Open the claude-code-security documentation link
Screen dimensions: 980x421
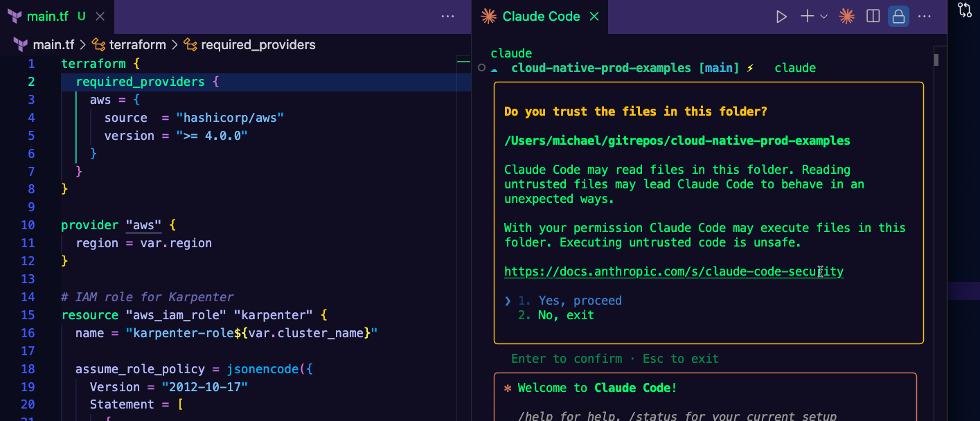point(674,271)
